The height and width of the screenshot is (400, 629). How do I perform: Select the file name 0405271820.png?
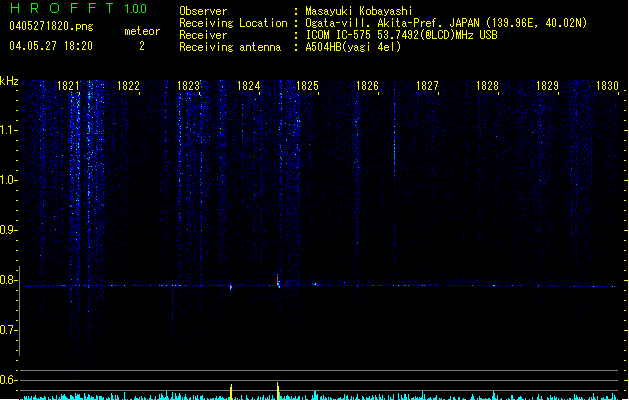click(51, 27)
